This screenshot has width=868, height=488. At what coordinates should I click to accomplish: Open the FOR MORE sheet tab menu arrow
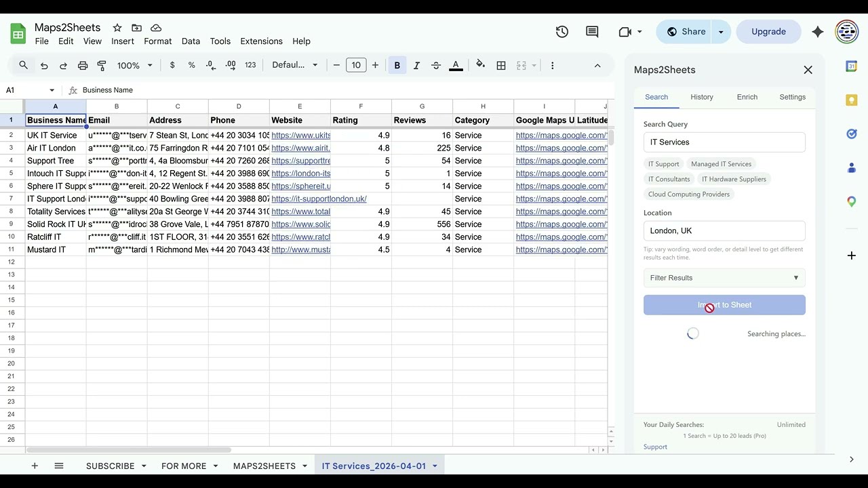[216, 466]
